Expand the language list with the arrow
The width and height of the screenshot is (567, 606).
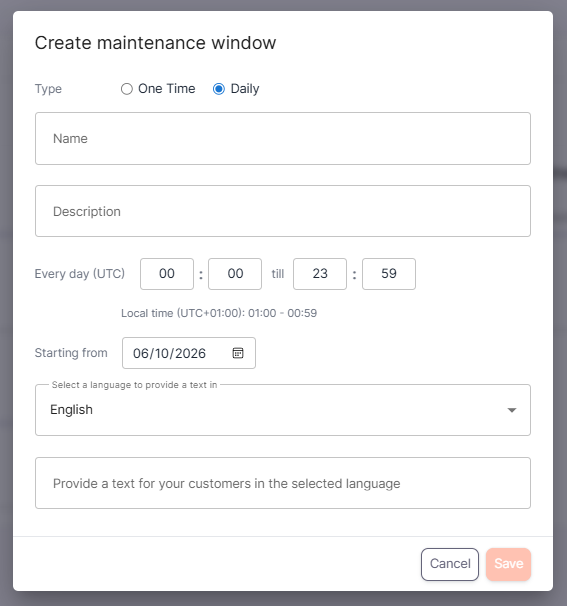coord(512,410)
